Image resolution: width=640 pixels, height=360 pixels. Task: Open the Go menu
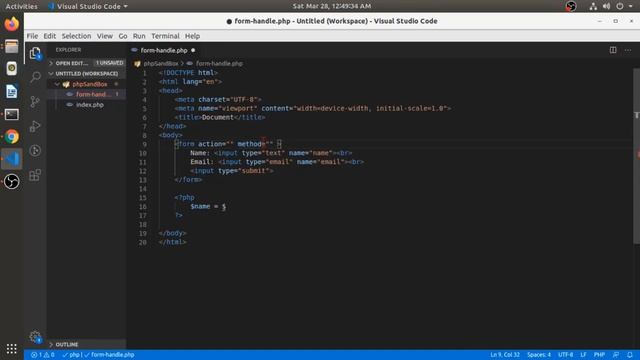pyautogui.click(x=123, y=36)
